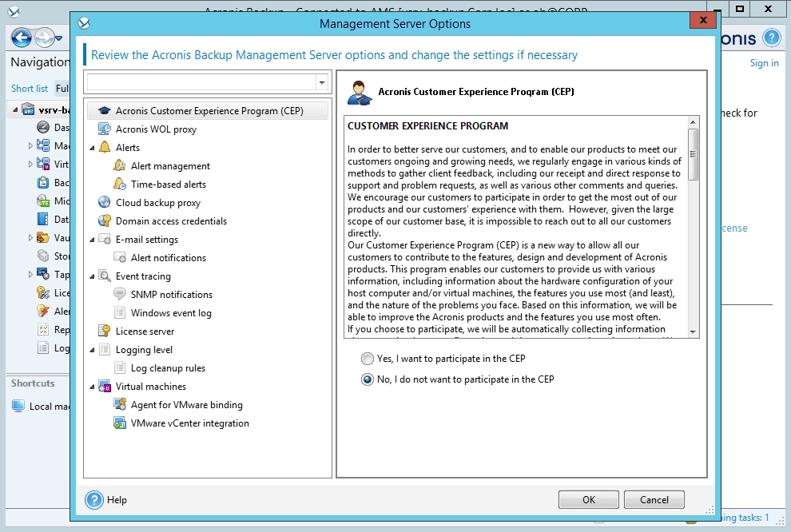This screenshot has width=791, height=532.
Task: Click the Help link label
Action: pos(117,500)
